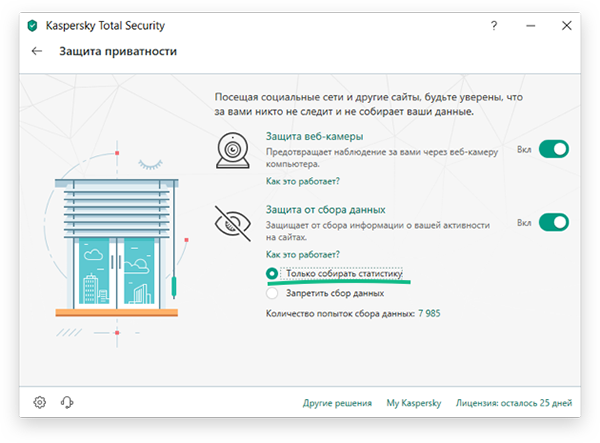Select 'Запретить сбор данных' radio option
The height and width of the screenshot is (443, 600).
(272, 293)
